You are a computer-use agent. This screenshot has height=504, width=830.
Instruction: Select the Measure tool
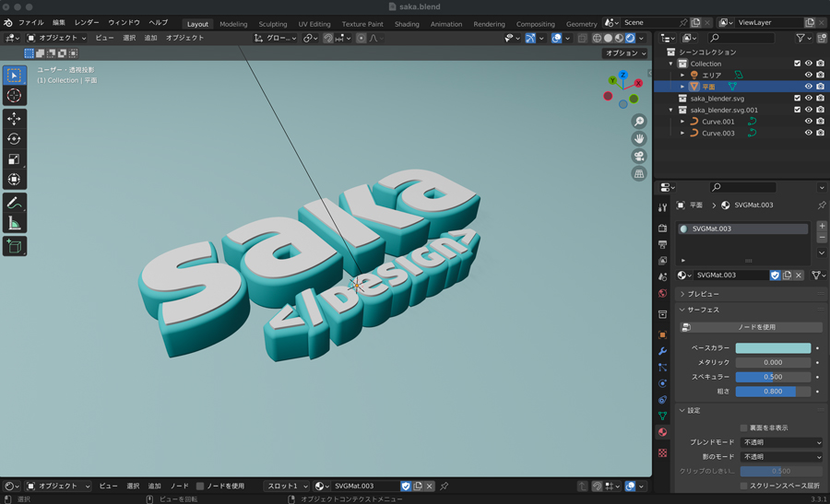point(14,223)
